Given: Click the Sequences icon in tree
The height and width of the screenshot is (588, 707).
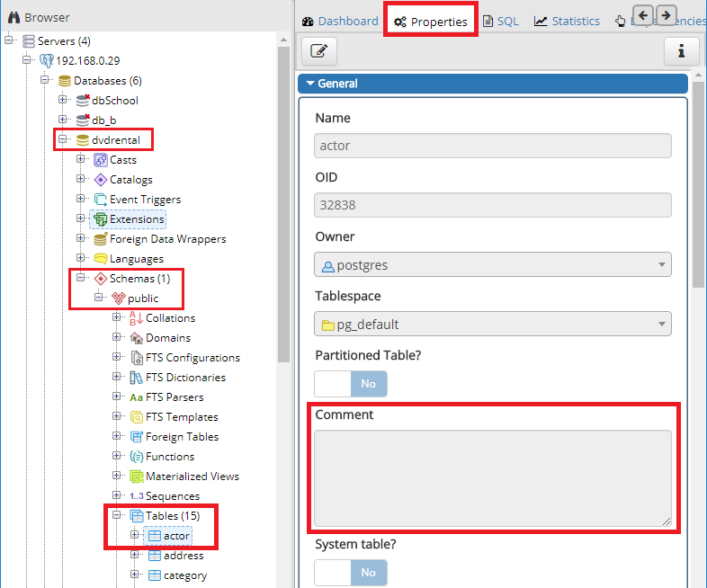Looking at the screenshot, I should (x=137, y=496).
